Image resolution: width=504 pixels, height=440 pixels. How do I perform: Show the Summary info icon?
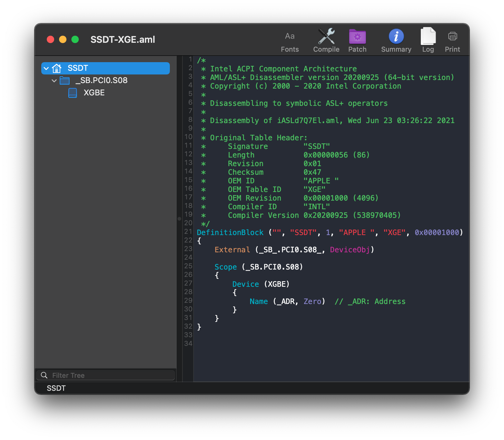(x=396, y=36)
